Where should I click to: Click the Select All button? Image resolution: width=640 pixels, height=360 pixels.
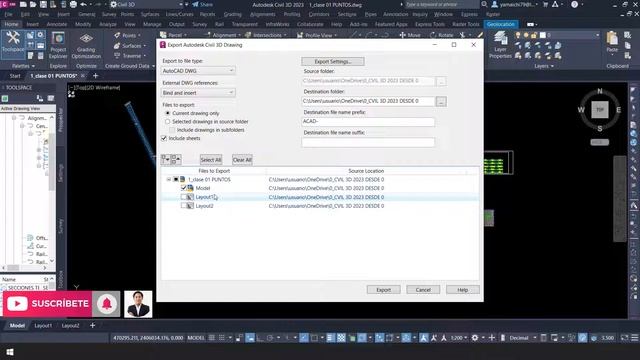click(x=211, y=160)
